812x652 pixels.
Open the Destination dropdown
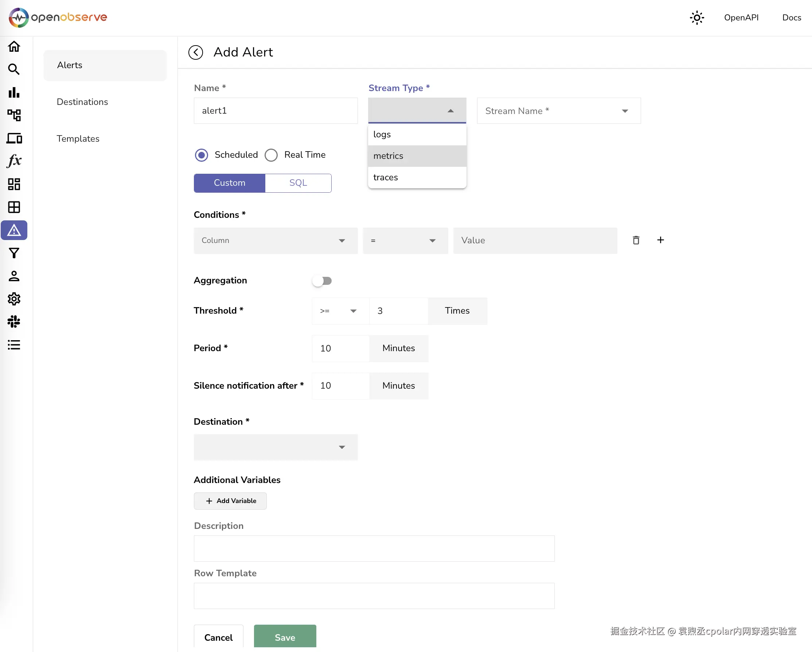click(x=275, y=447)
